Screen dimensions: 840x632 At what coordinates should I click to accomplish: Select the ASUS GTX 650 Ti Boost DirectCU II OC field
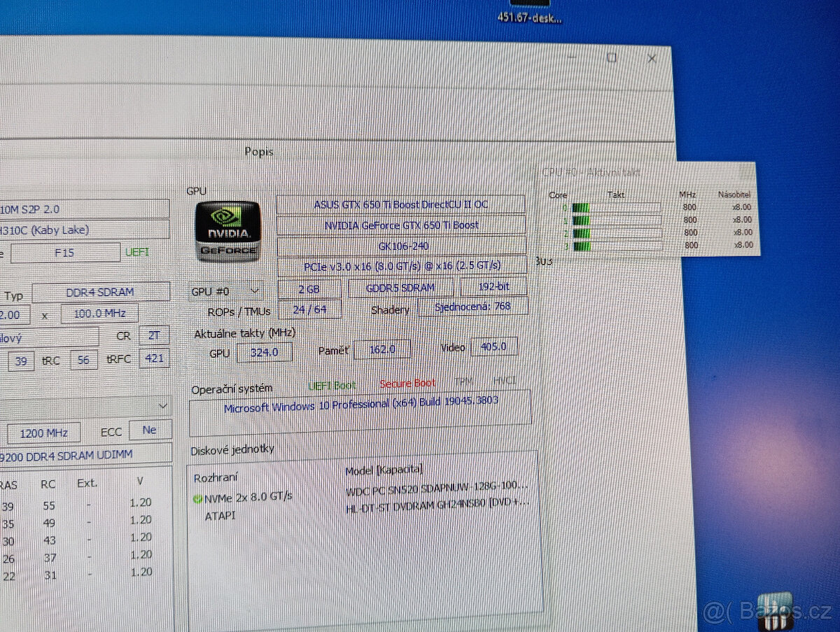click(400, 204)
